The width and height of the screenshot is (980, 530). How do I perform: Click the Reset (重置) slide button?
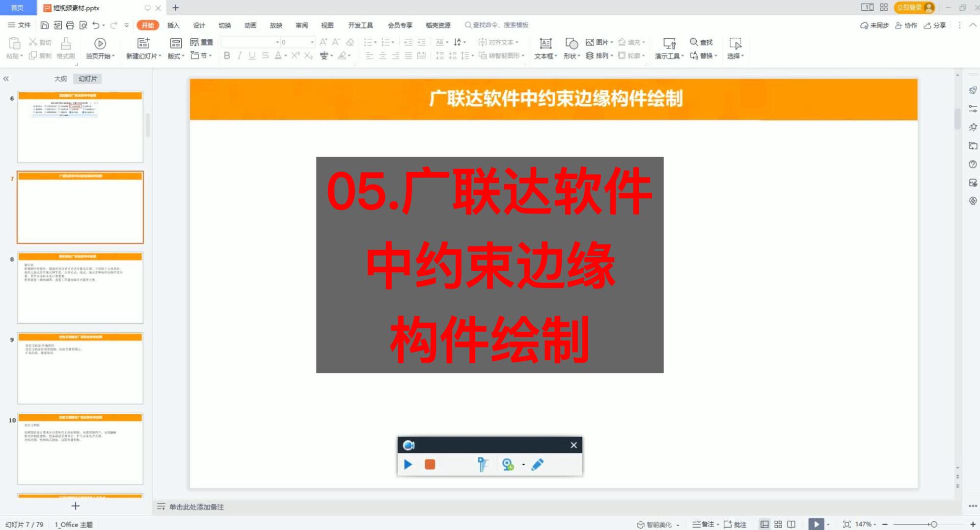click(x=202, y=42)
